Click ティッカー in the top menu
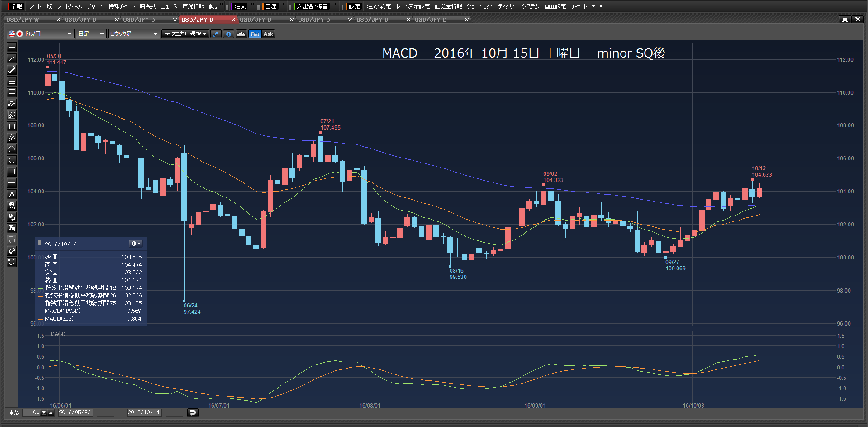 coord(508,6)
